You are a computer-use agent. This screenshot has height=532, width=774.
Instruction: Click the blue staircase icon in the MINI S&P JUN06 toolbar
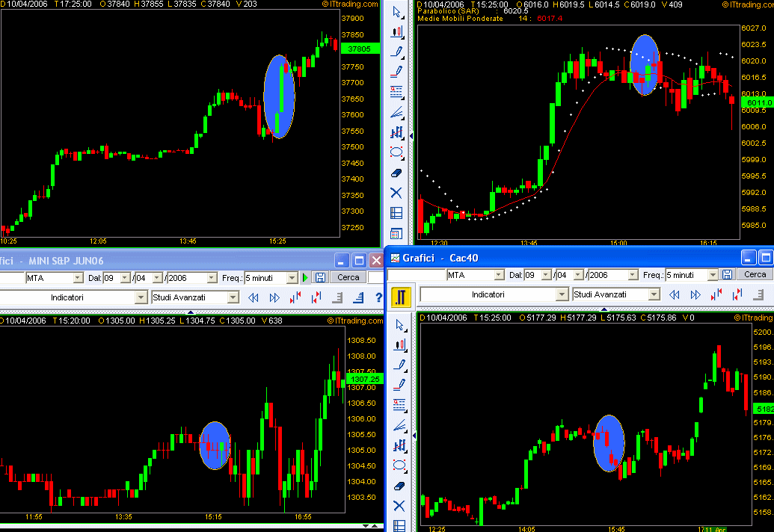[x=359, y=297]
